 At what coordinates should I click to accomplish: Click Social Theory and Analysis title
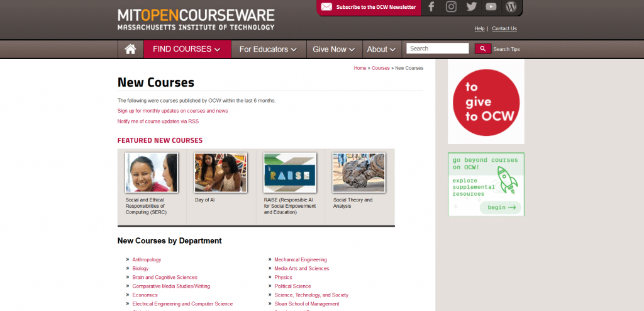(x=353, y=203)
